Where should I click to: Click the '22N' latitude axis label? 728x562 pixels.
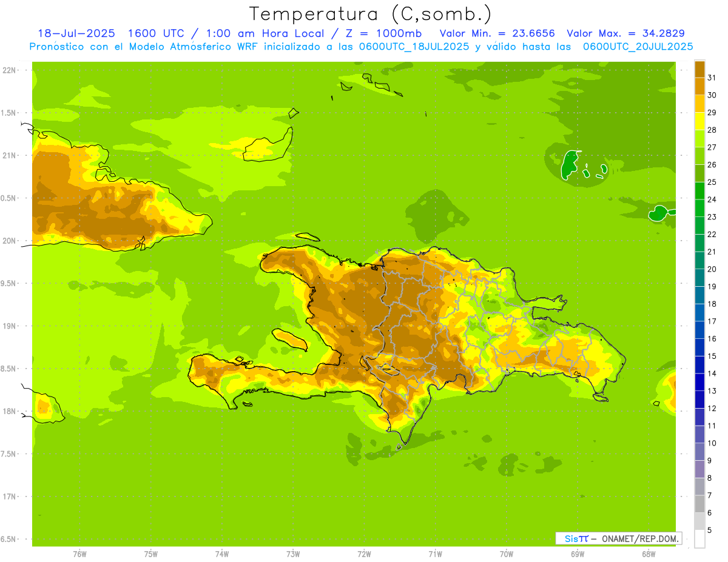tap(9, 70)
